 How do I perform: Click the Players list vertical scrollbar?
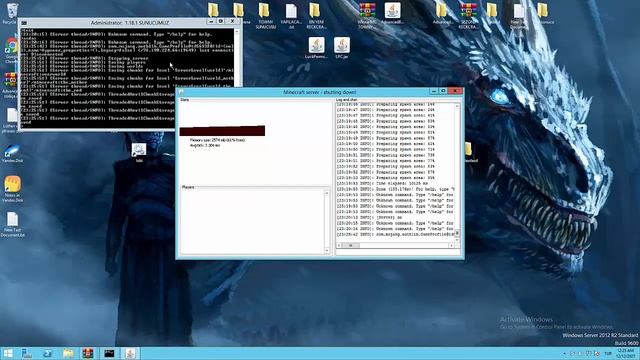tap(327, 222)
